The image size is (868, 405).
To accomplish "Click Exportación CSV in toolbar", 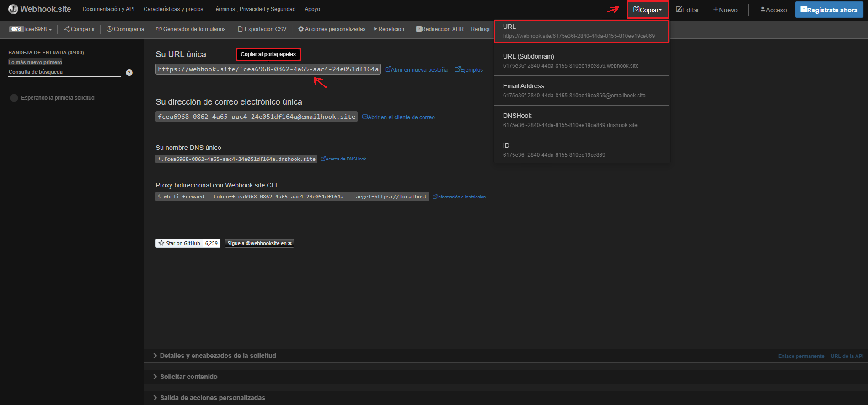I will [262, 29].
